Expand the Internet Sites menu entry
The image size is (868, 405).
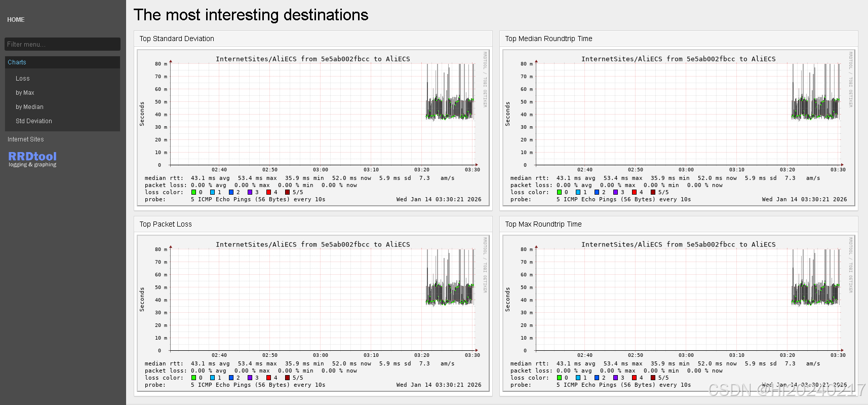pyautogui.click(x=26, y=139)
